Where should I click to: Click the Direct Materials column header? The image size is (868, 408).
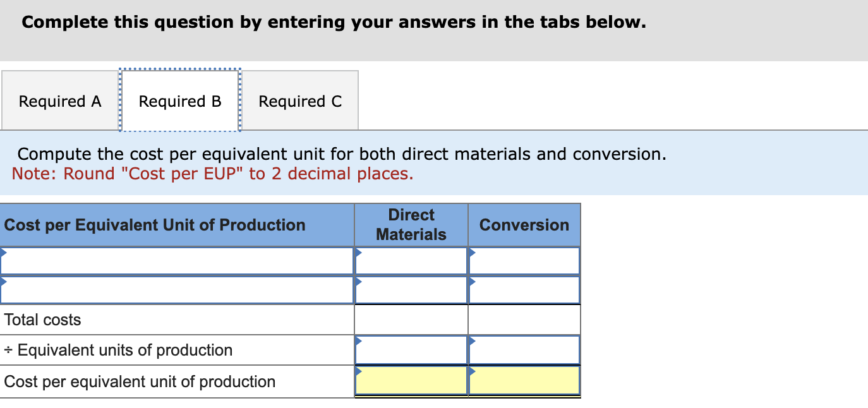(411, 225)
